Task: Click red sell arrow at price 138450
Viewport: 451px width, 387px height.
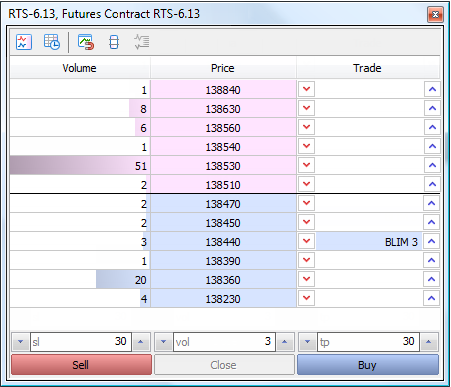Action: tap(307, 222)
